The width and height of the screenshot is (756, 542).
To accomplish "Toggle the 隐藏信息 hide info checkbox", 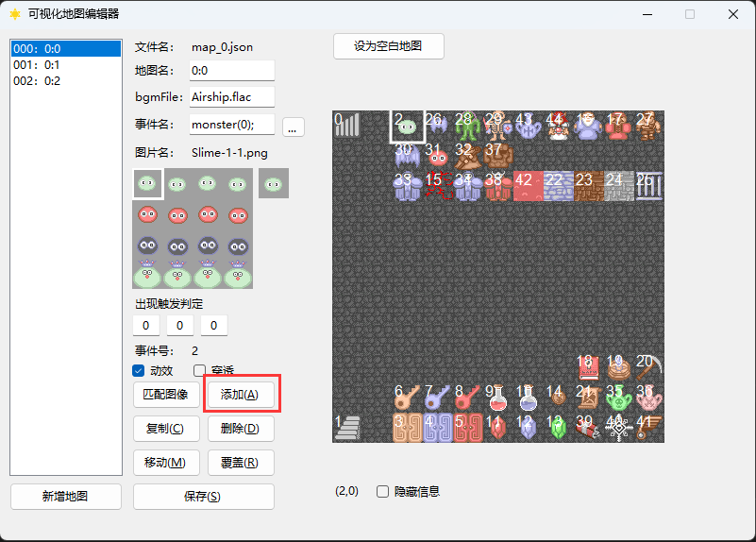I will pyautogui.click(x=382, y=491).
